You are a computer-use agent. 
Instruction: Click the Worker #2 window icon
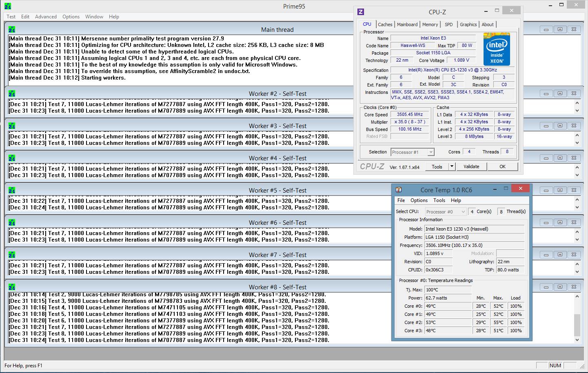tap(12, 93)
